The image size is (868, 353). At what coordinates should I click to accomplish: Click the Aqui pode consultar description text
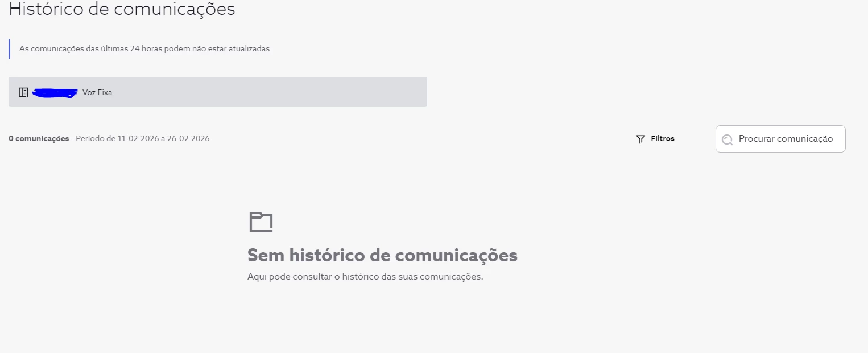[x=365, y=277]
